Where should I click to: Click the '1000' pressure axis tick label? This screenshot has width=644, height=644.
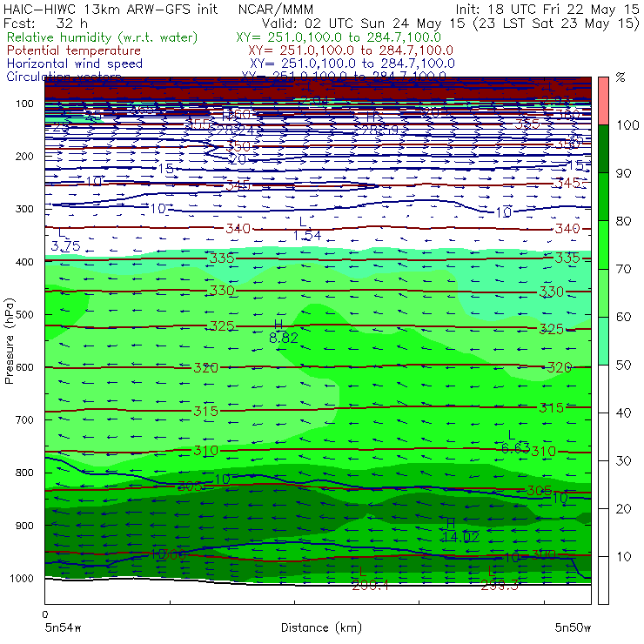[22, 578]
